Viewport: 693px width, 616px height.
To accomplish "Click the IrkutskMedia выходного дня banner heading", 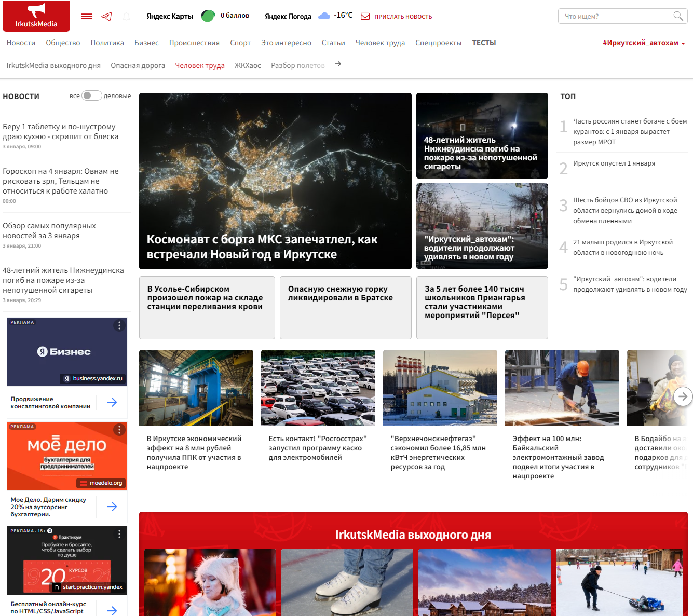I will 413,535.
